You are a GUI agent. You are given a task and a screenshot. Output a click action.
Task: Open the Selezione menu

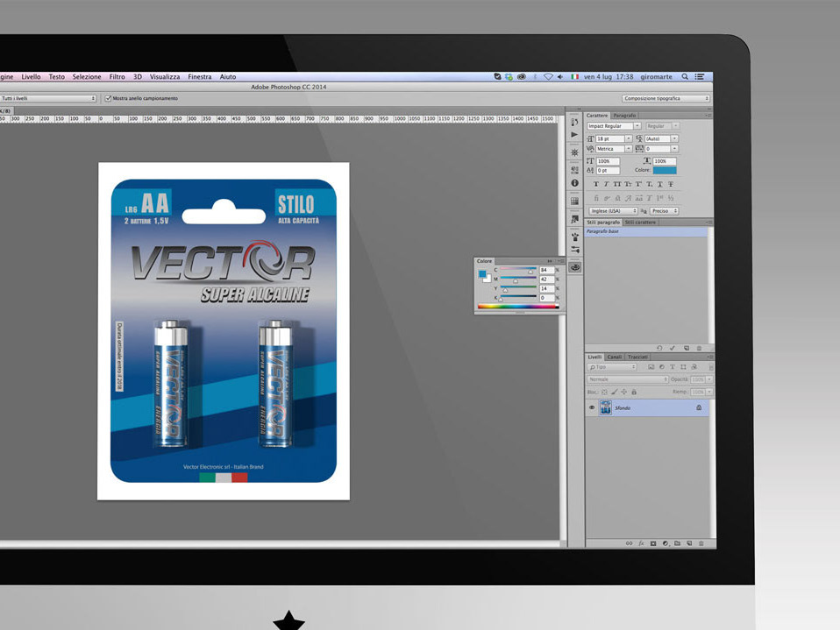click(x=87, y=77)
